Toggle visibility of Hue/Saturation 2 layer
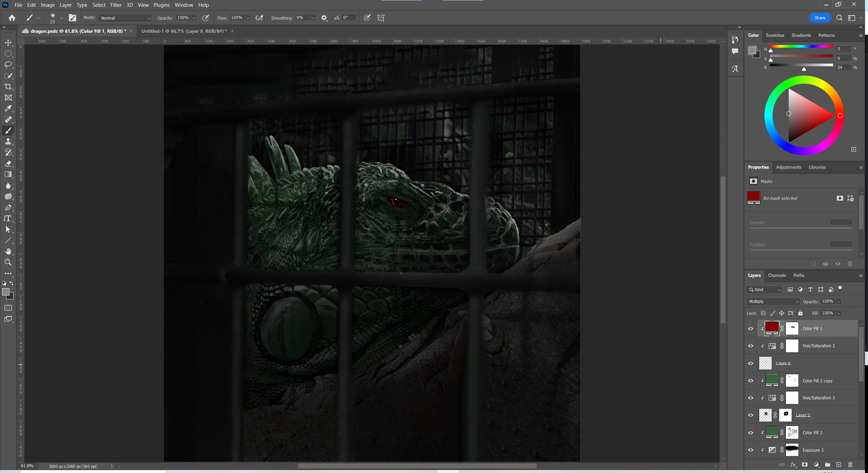Image resolution: width=868 pixels, height=473 pixels. tap(751, 346)
